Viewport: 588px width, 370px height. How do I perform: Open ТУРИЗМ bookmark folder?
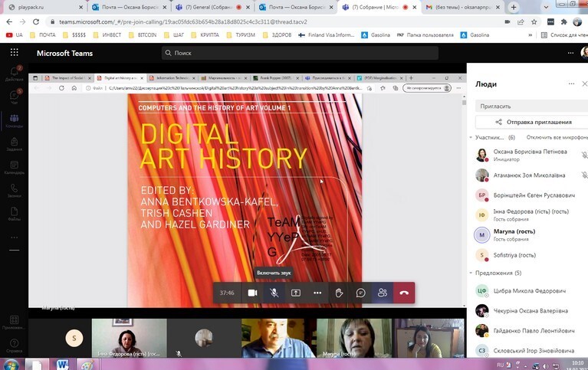coord(241,35)
